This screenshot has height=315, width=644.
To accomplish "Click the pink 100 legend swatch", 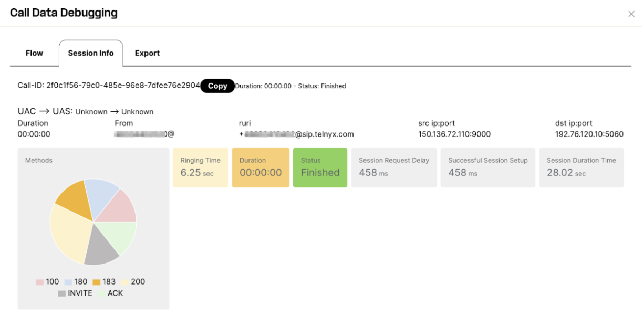I will (39, 281).
